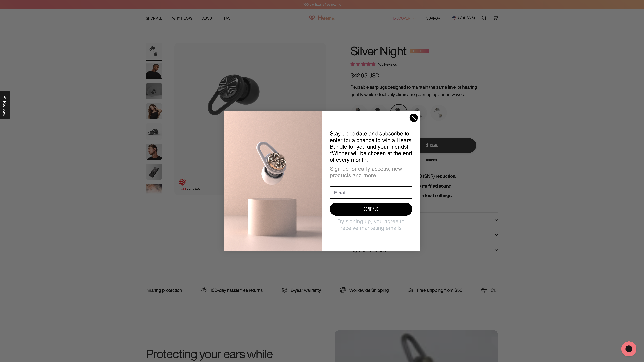Open the shopping cart icon
Image resolution: width=644 pixels, height=362 pixels.
tap(495, 18)
